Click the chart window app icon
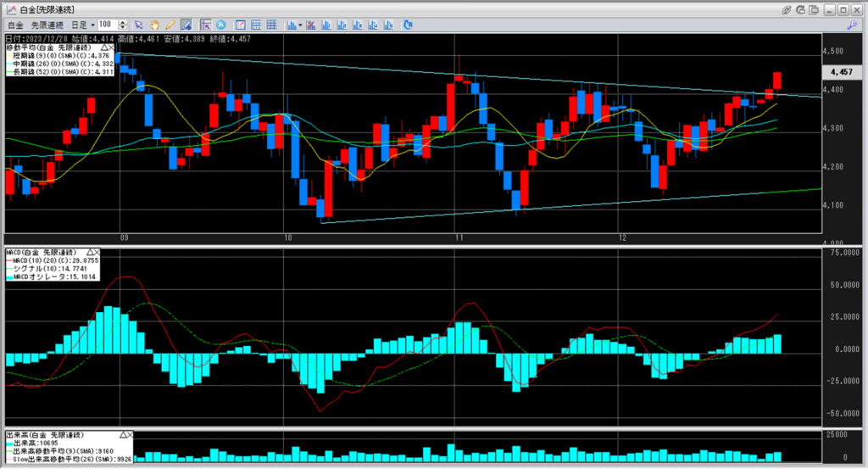 tap(10, 10)
